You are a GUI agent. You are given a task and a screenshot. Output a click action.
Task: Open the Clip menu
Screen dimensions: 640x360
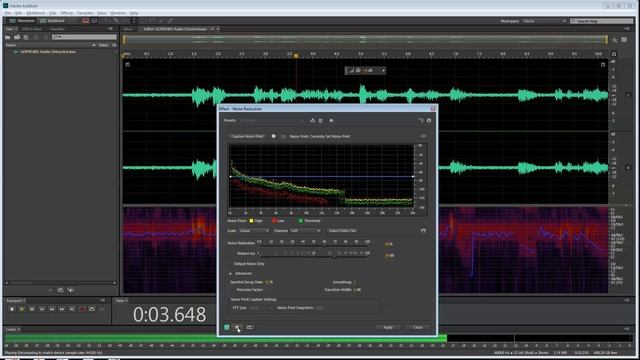point(53,13)
